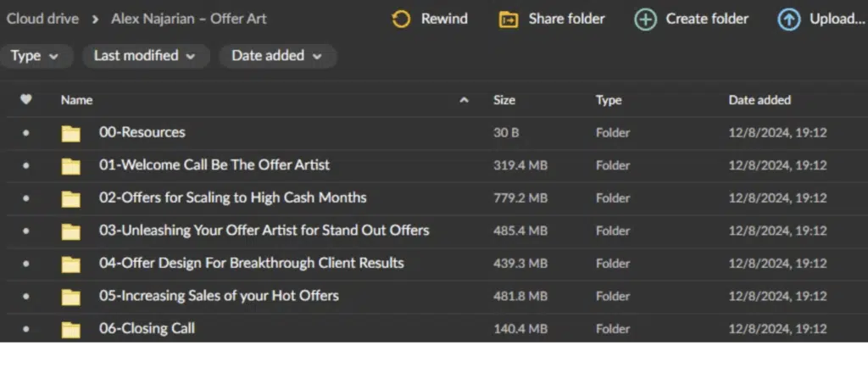Open the 00-Resources folder
Viewport: 868px width, 373px height.
point(142,132)
